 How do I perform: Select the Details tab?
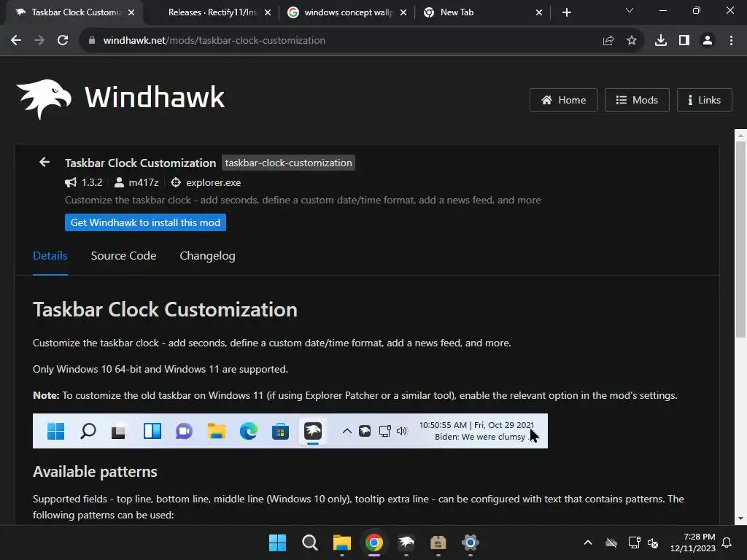click(x=50, y=256)
